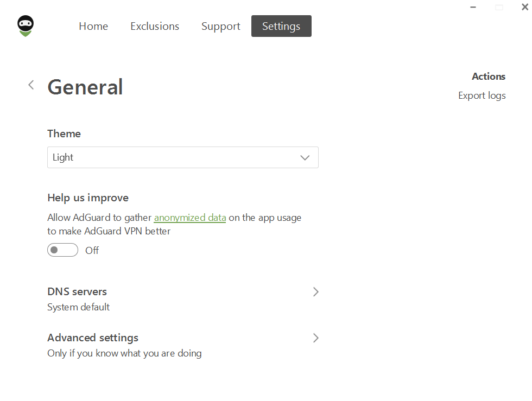Click the AdGuard VPN ninja logo
The image size is (532, 401).
coord(26,26)
